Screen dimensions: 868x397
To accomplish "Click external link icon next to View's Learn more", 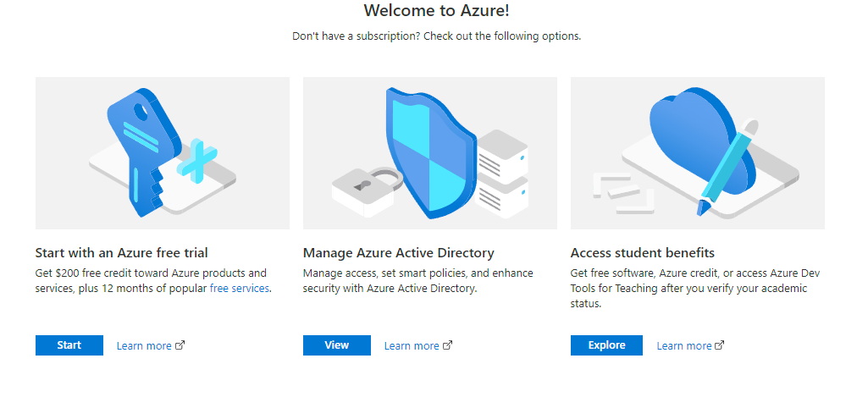I will coord(448,345).
